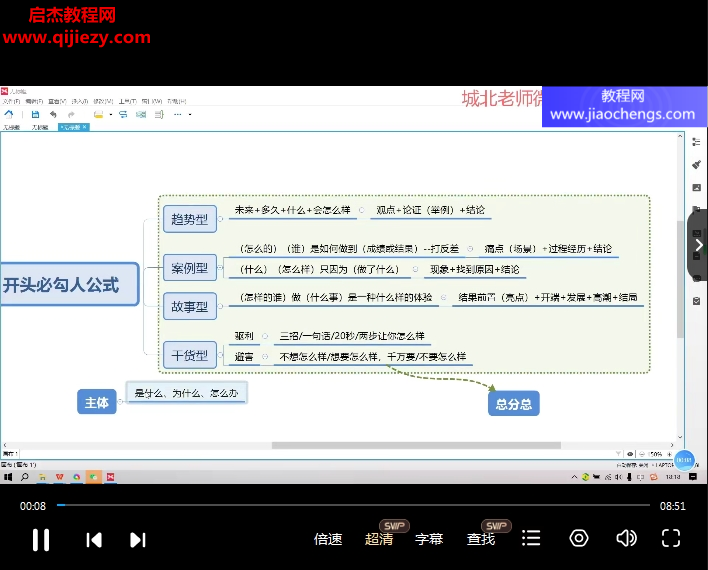
Task: Open the 修改(M) menu
Action: (x=103, y=101)
